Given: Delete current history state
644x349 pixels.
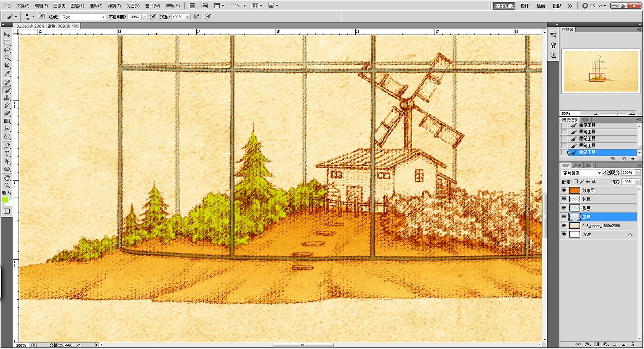Looking at the screenshot, I should [632, 158].
